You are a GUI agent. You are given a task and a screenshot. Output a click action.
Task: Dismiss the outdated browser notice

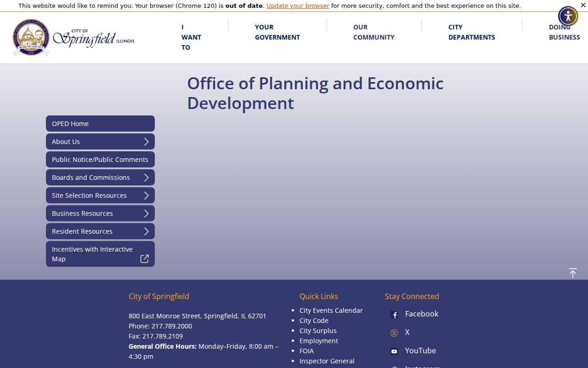tap(583, 5)
